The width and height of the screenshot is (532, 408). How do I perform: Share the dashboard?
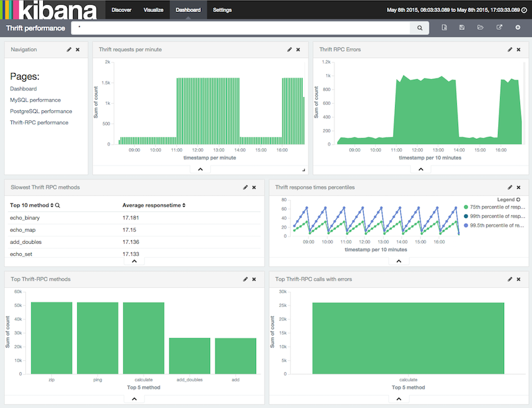click(x=499, y=28)
